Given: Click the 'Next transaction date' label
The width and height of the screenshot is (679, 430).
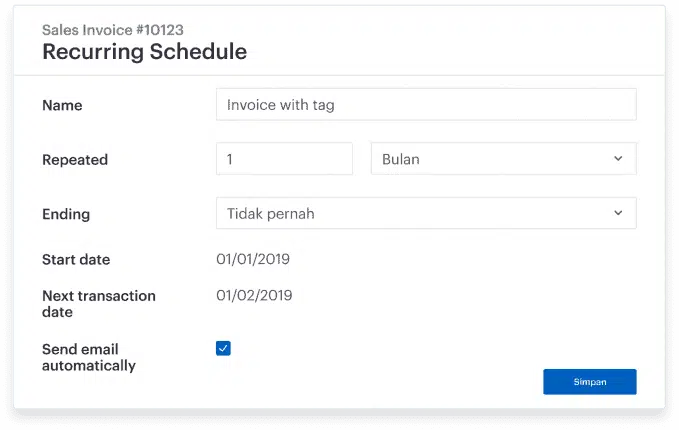Looking at the screenshot, I should 99,304.
